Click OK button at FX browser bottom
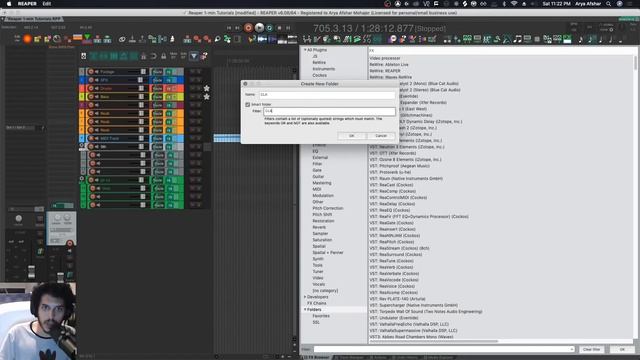This screenshot has height=360, width=640. click(x=622, y=349)
